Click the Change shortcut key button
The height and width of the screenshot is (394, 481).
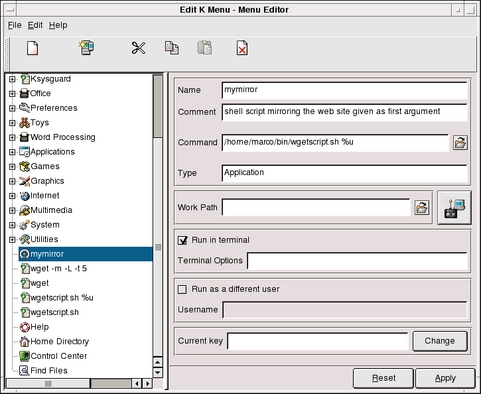click(x=440, y=341)
